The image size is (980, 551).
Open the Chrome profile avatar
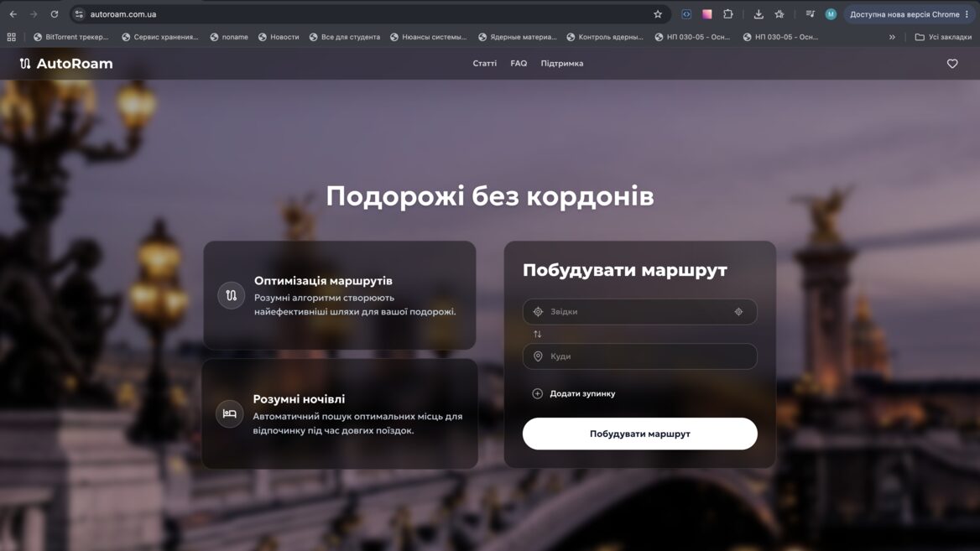click(x=831, y=13)
